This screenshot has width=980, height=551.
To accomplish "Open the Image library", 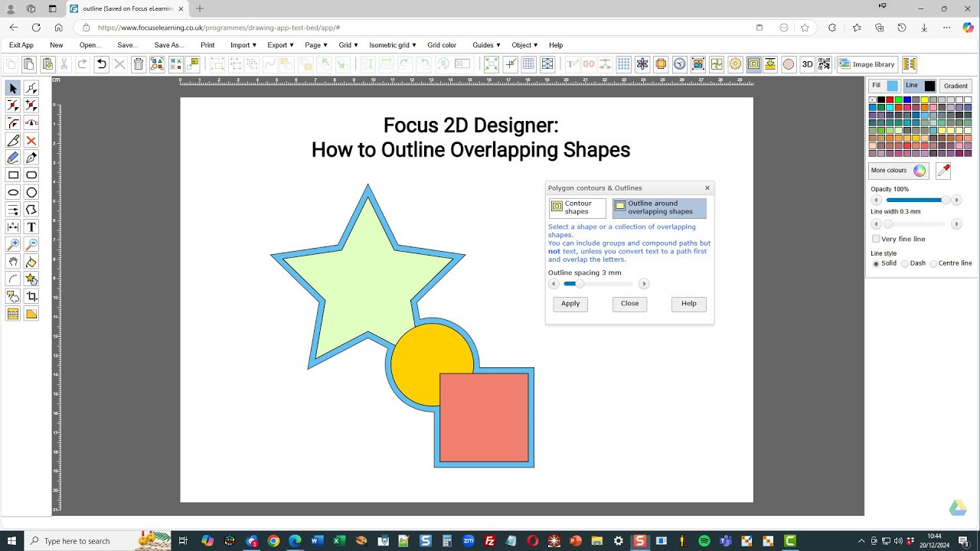I will coord(867,64).
